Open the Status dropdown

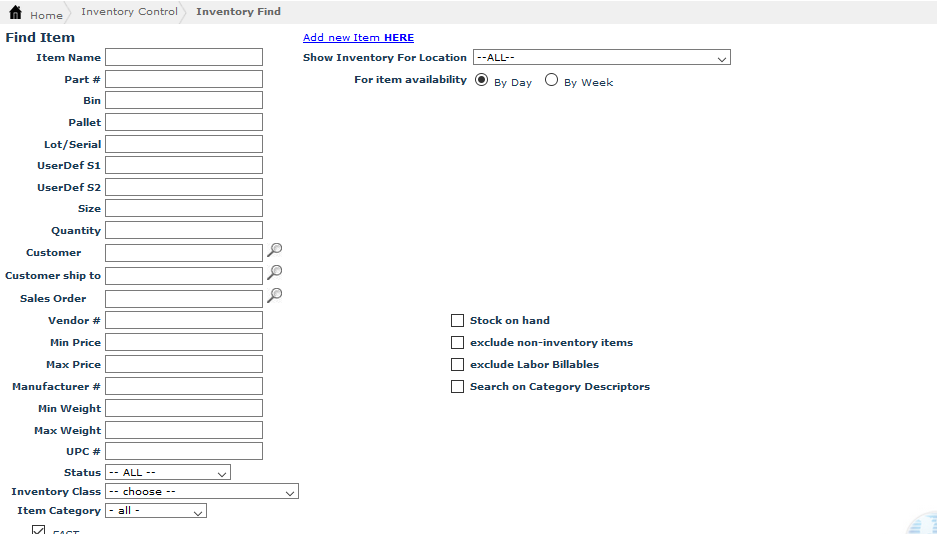point(168,473)
